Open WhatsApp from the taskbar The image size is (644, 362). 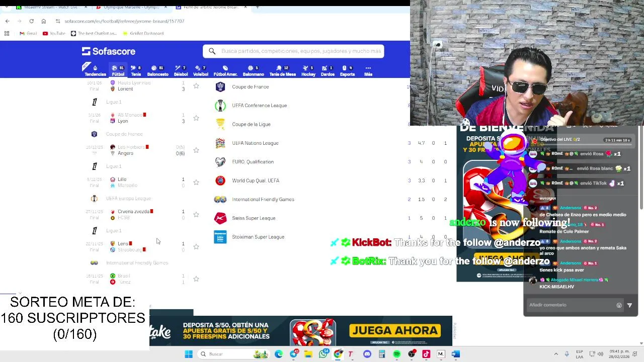point(323,354)
